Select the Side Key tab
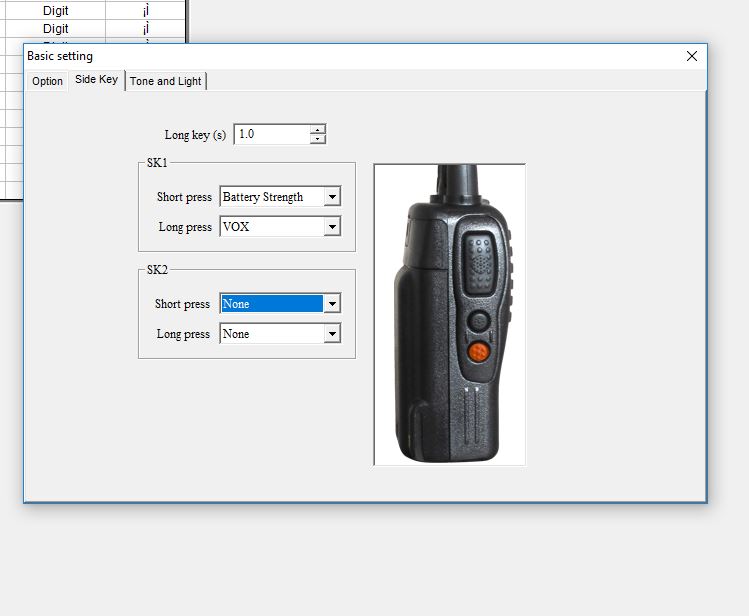 coord(96,79)
